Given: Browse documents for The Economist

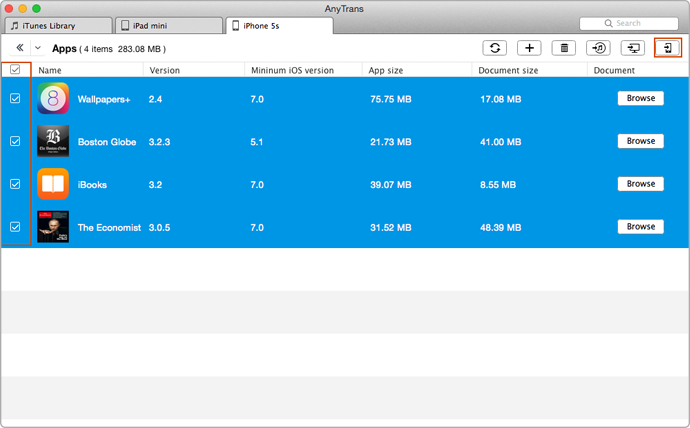Looking at the screenshot, I should point(641,226).
